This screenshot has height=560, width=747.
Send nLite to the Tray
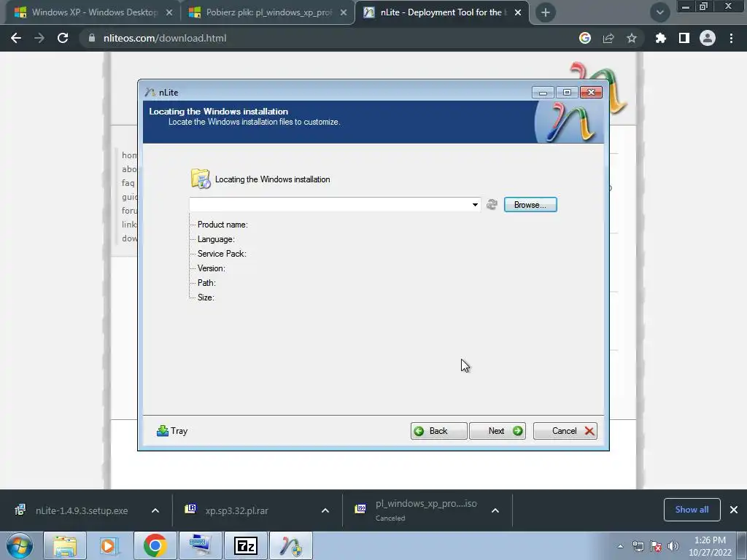click(x=172, y=431)
